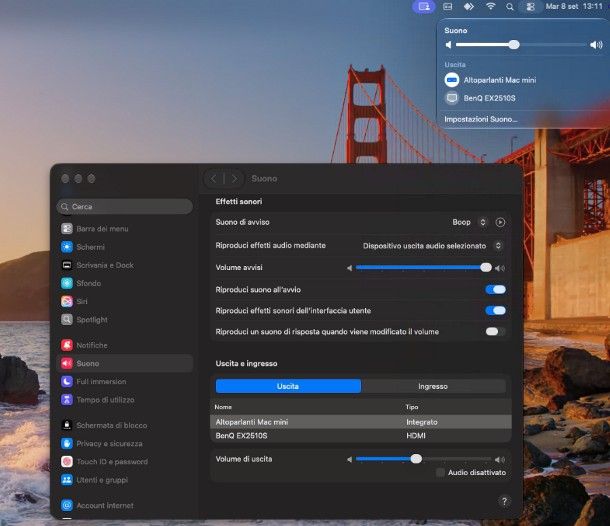Open Schermi sidebar icon
Viewport: 610px width, 526px height.
[x=67, y=247]
